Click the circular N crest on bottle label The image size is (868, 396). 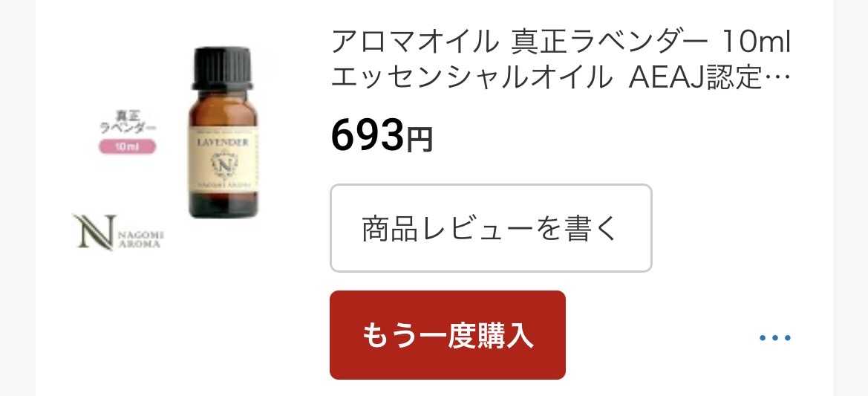[223, 164]
